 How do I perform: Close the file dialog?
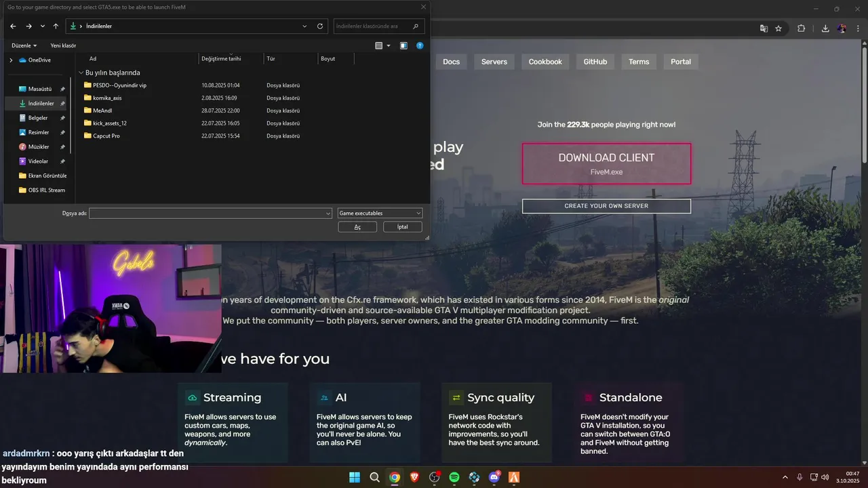[x=423, y=7]
